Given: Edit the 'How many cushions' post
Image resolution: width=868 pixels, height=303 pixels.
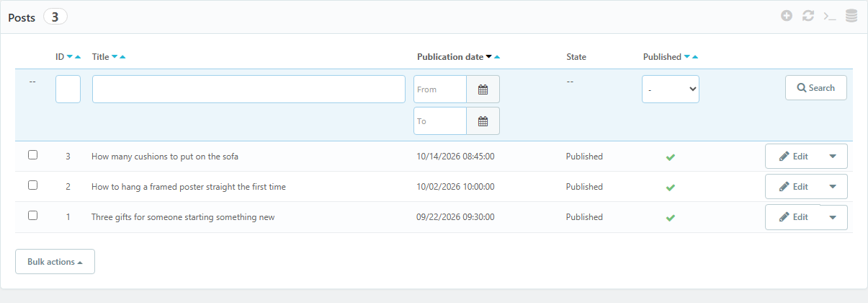Looking at the screenshot, I should pyautogui.click(x=793, y=157).
